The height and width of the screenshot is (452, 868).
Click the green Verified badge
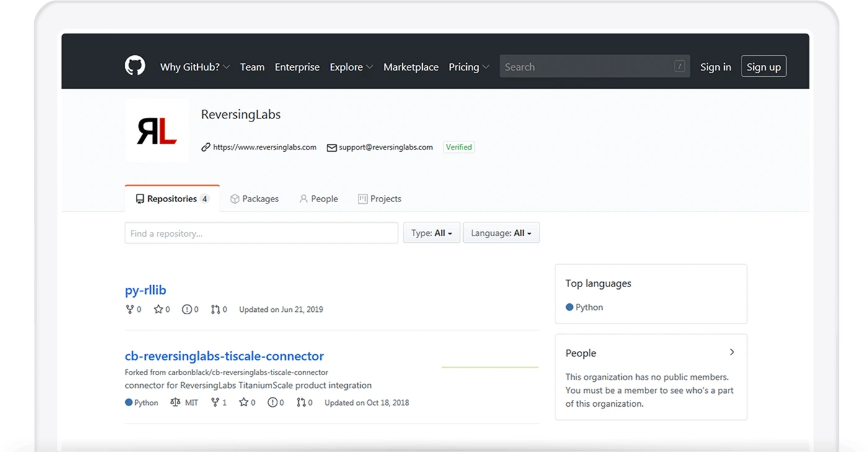[x=459, y=148]
